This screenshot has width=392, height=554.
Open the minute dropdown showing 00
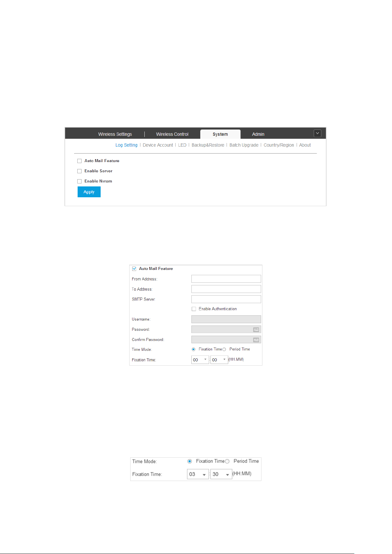click(219, 360)
